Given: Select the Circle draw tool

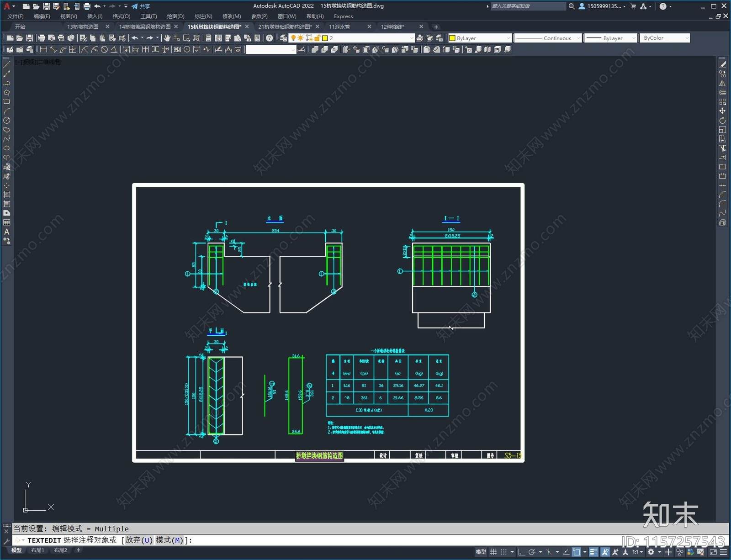Looking at the screenshot, I should (7, 121).
